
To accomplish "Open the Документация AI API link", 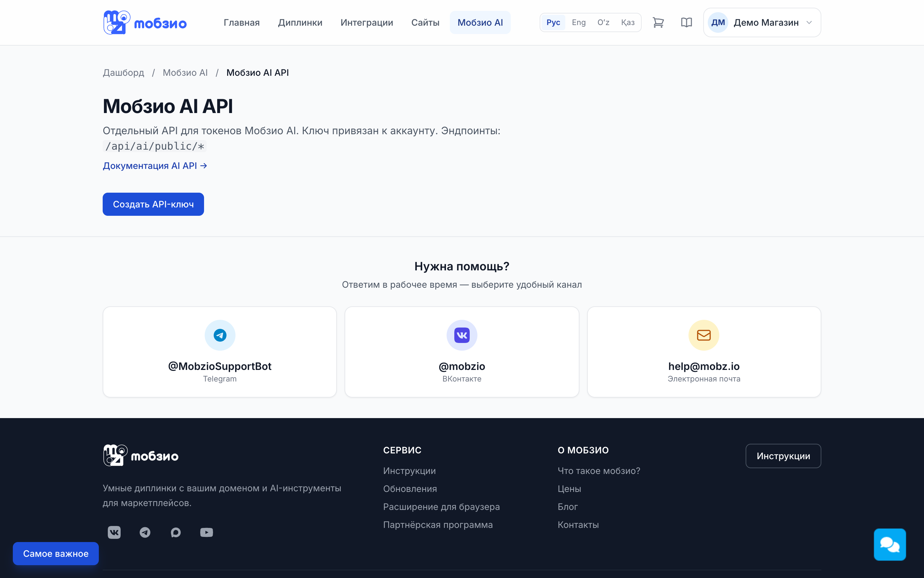I will pyautogui.click(x=155, y=165).
